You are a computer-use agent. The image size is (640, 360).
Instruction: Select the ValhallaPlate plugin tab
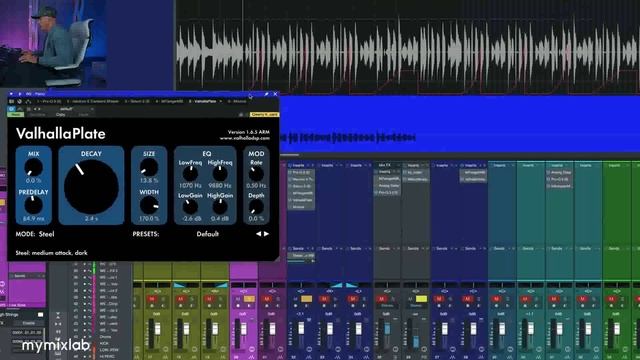(203, 101)
